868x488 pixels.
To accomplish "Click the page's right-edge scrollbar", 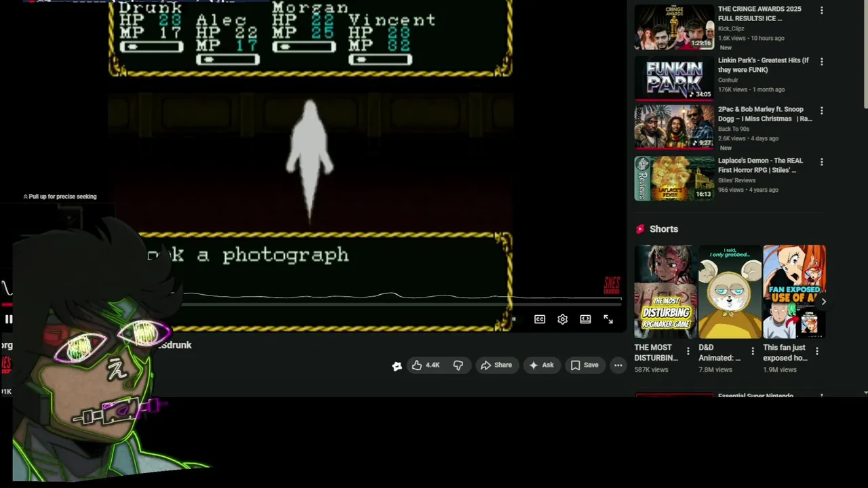I will click(865, 54).
